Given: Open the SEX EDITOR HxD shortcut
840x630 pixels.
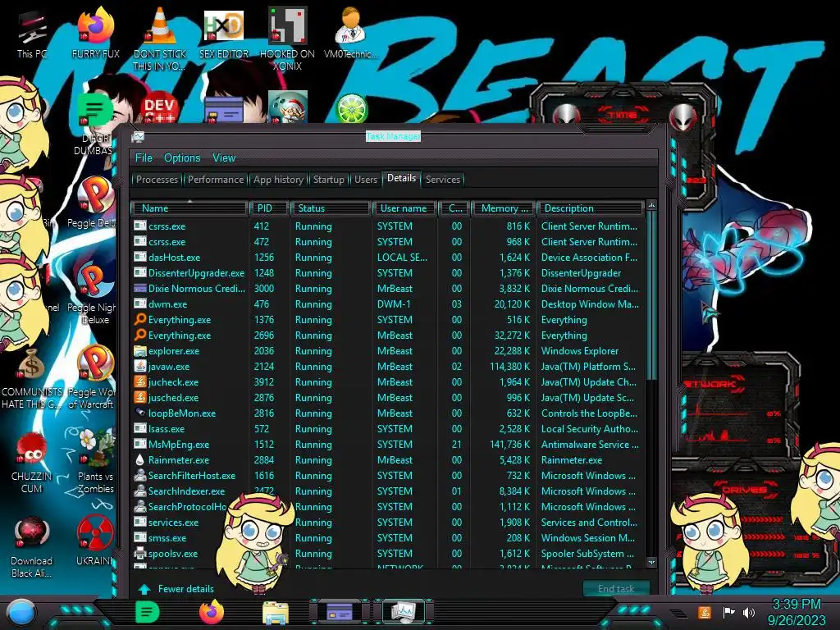Looking at the screenshot, I should pos(224,33).
